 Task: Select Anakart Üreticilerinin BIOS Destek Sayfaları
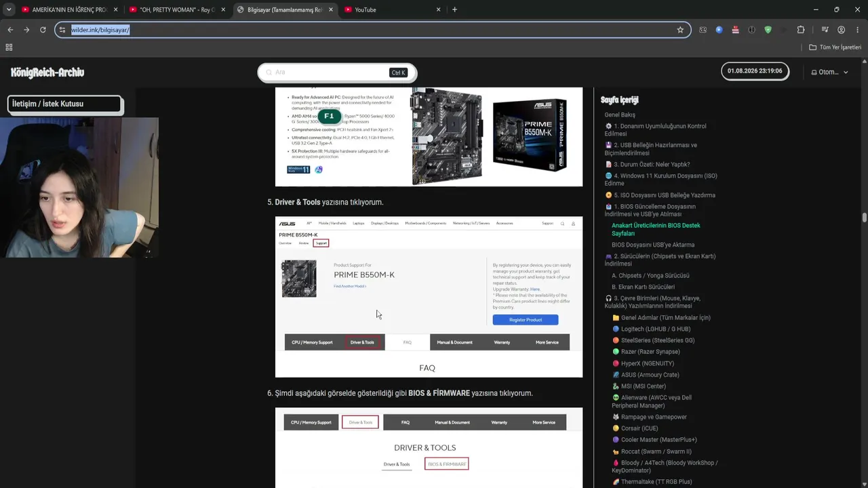coord(656,229)
